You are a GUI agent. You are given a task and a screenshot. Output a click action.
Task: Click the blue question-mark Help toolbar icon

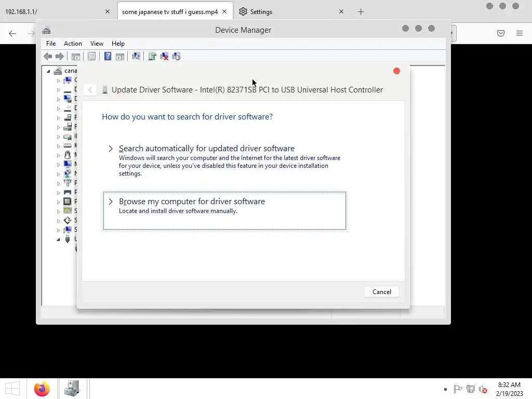tap(108, 56)
